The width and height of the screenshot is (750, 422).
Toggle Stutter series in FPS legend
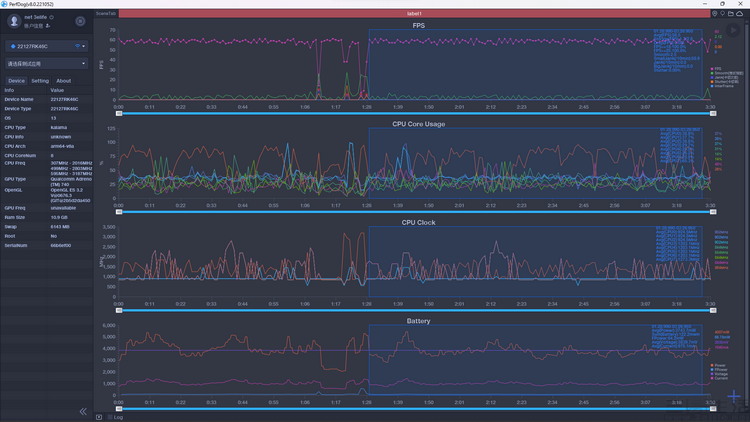coord(725,82)
